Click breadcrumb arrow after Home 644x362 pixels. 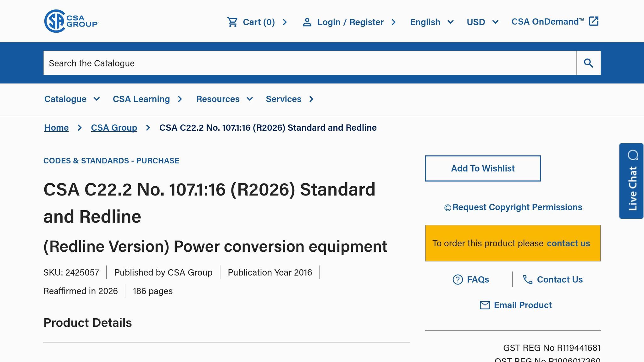80,128
